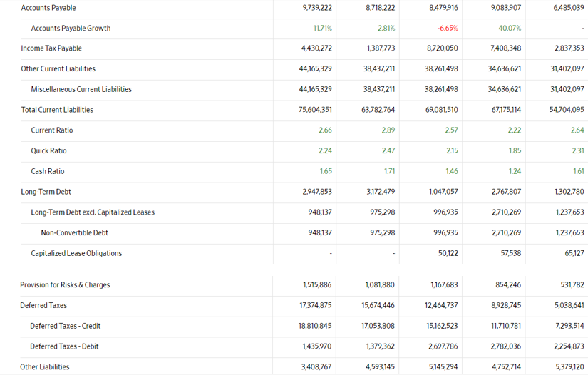Select the negative growth value -6.65%
The height and width of the screenshot is (375, 588).
(x=448, y=28)
